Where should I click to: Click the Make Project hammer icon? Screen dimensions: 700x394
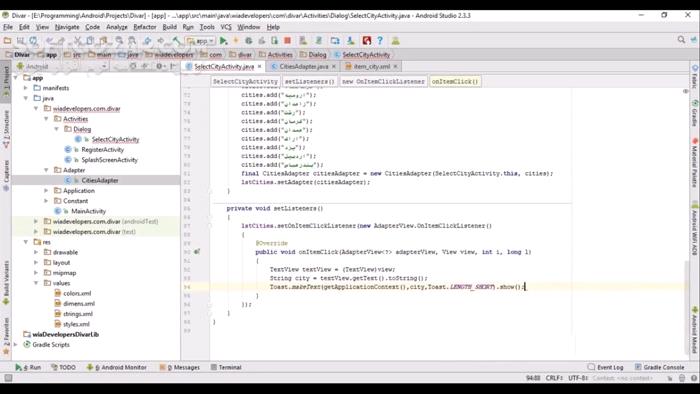click(176, 41)
